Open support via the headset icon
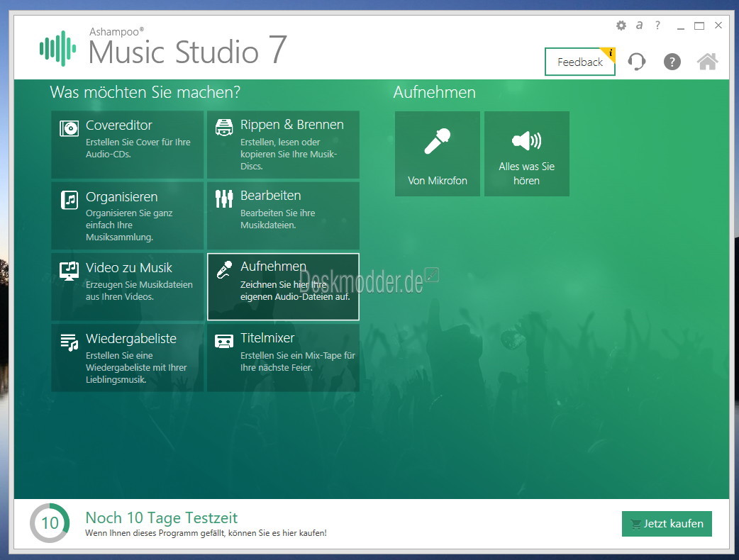The image size is (739, 560). [637, 62]
